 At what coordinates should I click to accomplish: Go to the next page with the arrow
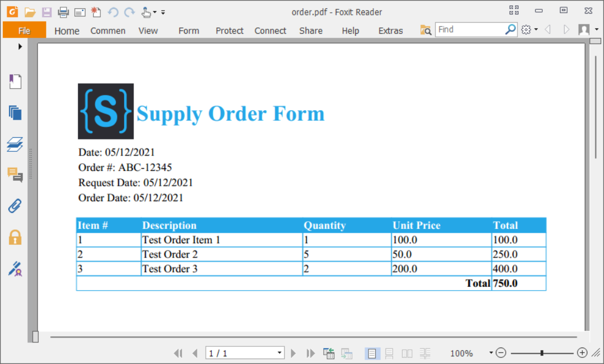pos(293,353)
